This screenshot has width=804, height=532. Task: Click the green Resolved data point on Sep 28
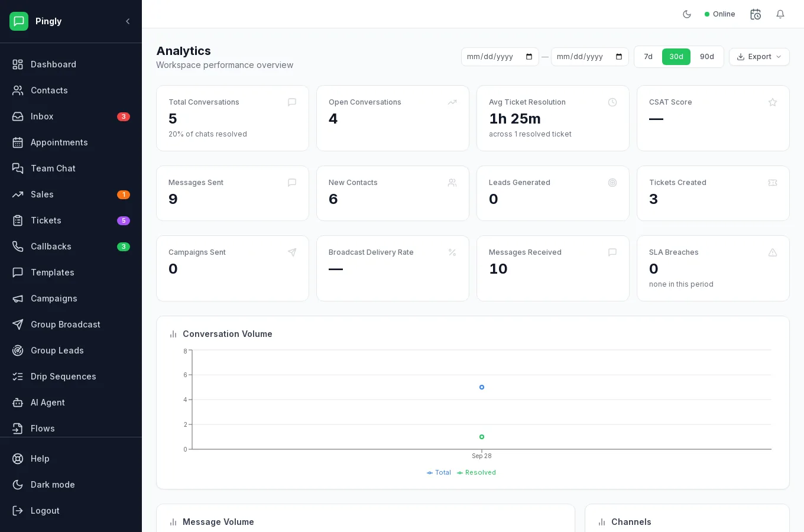tap(482, 437)
